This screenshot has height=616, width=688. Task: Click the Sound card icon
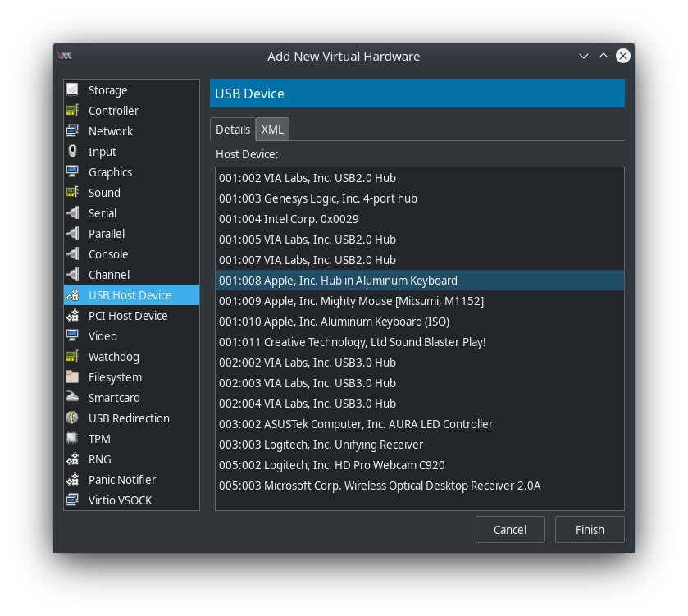pyautogui.click(x=72, y=192)
